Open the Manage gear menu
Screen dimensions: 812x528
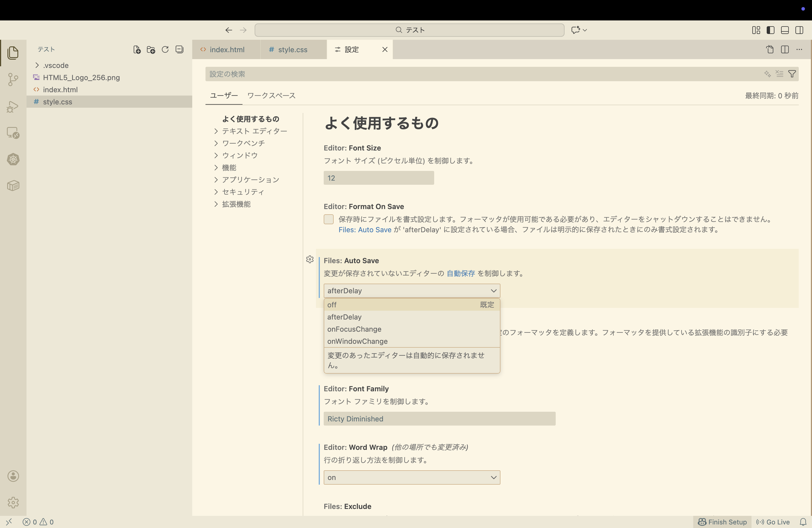click(x=13, y=502)
